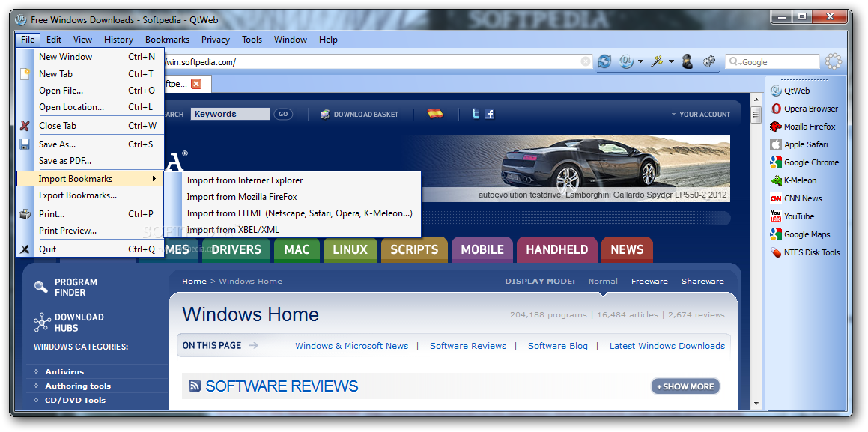868x432 pixels.
Task: Click the GO button beside Keywords
Action: pyautogui.click(x=283, y=114)
